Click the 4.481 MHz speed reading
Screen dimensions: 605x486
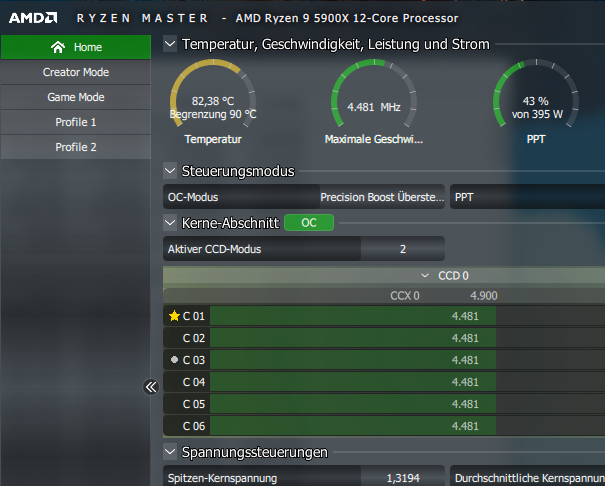[373, 107]
